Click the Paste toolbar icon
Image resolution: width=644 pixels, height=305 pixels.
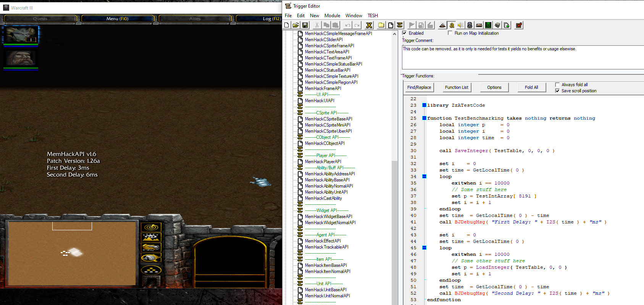coord(336,25)
